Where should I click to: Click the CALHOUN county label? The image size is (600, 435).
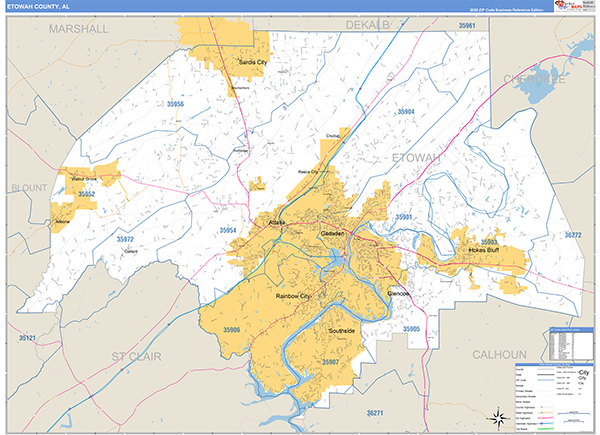pos(499,355)
